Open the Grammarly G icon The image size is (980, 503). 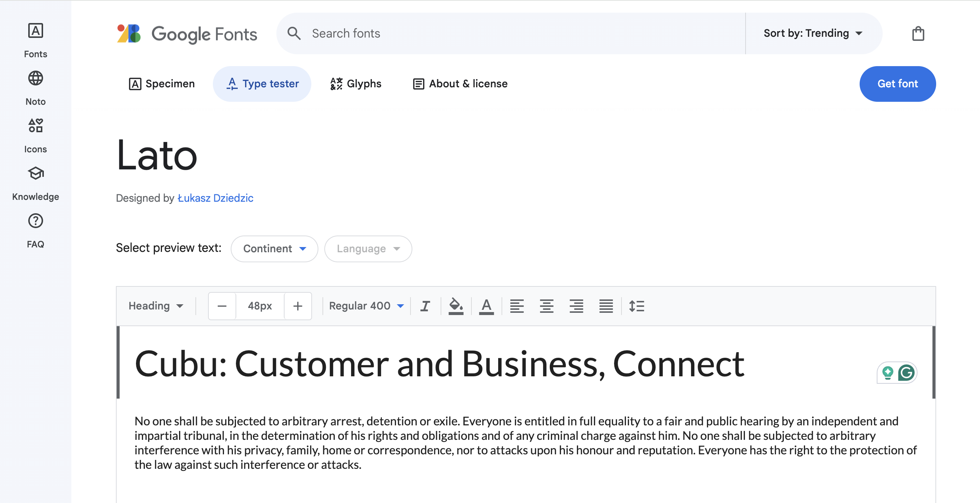pyautogui.click(x=906, y=373)
